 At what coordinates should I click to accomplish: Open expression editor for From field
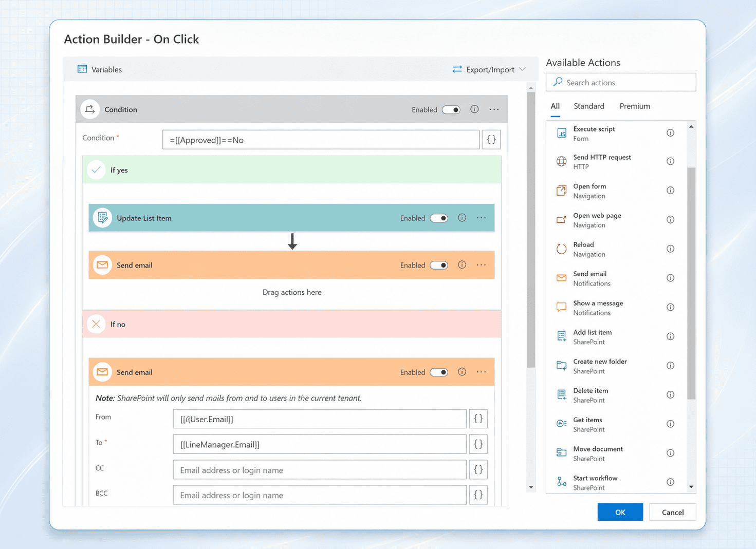coord(478,419)
